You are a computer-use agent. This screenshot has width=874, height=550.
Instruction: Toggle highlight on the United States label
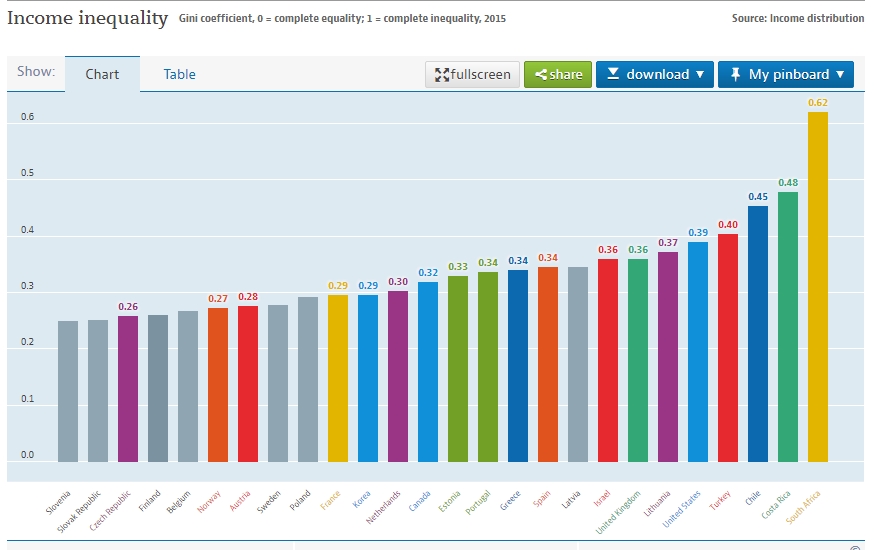[682, 509]
